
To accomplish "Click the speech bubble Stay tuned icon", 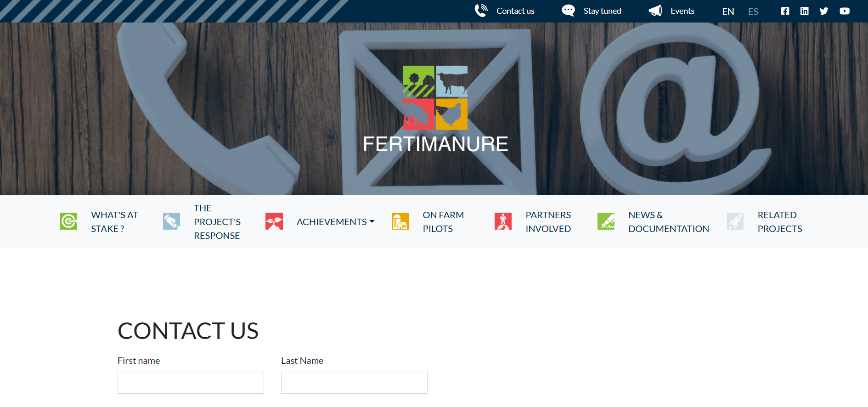I will tap(568, 11).
